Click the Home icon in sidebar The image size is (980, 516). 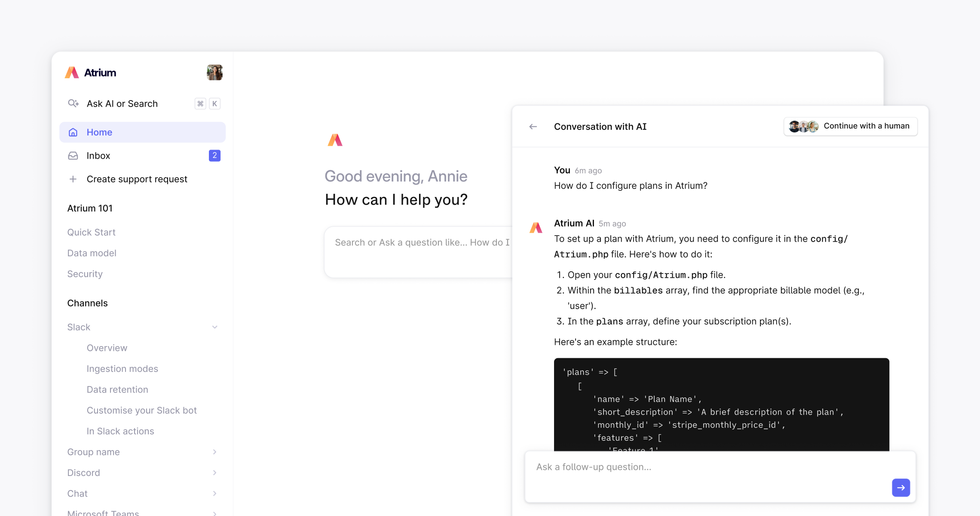pyautogui.click(x=73, y=132)
